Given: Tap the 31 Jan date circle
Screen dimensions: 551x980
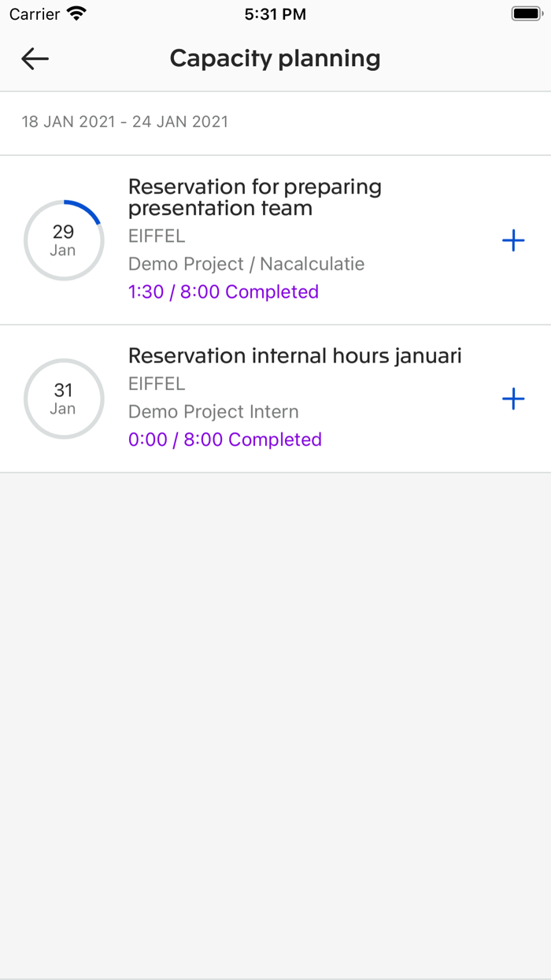Looking at the screenshot, I should pyautogui.click(x=64, y=399).
